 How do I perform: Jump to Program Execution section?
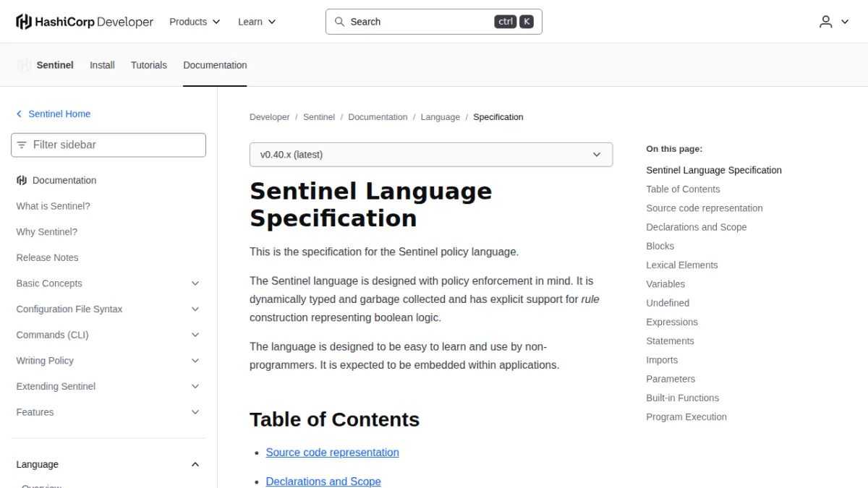coord(686,416)
